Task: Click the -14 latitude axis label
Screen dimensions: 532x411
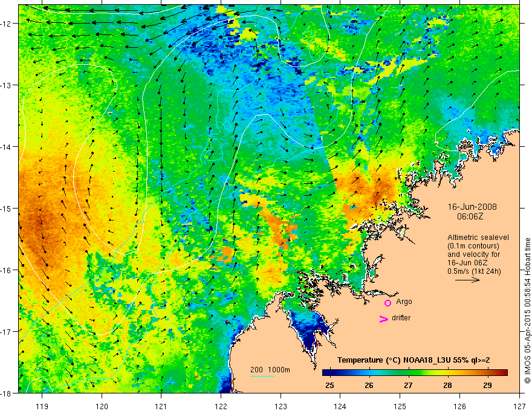Action: (6, 147)
